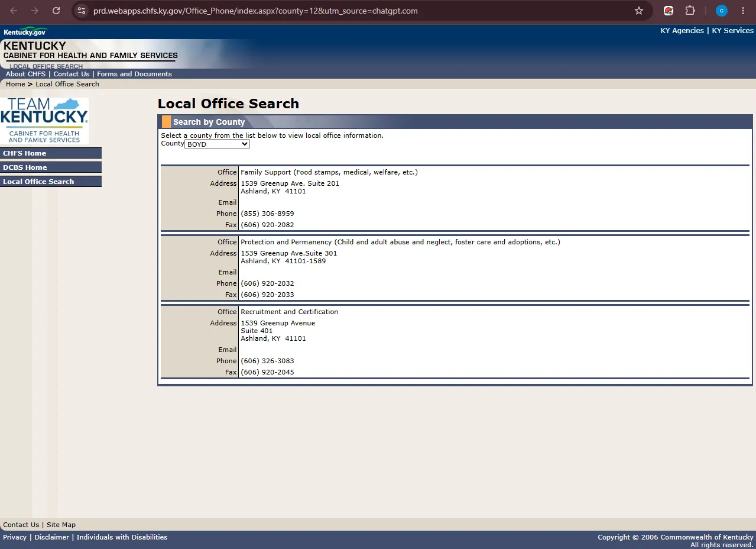756x549 pixels.
Task: Click Suite 401 address line
Action: click(x=257, y=331)
